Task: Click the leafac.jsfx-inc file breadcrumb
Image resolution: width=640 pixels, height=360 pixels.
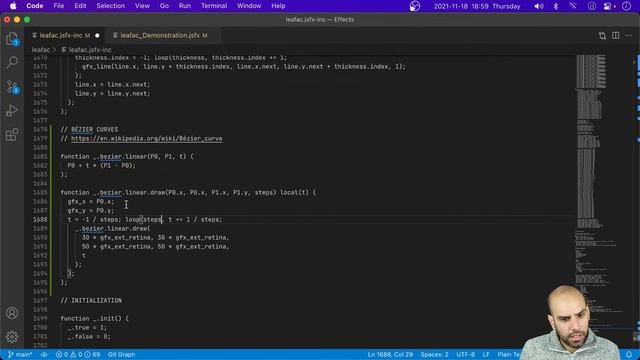Action: click(90, 50)
